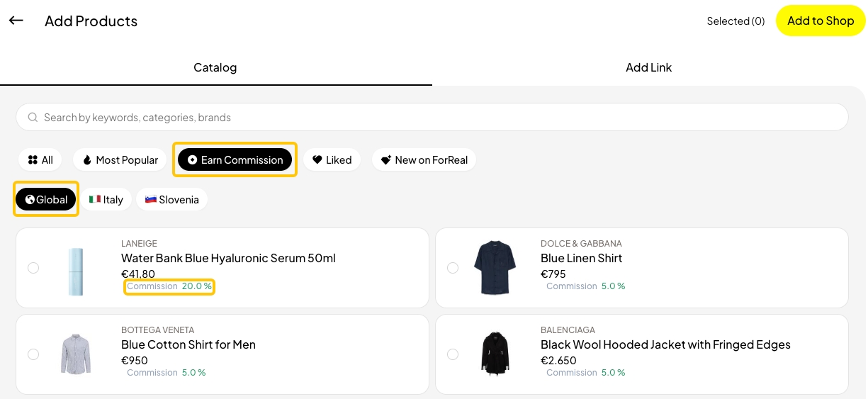Click the globe icon on Global filter
This screenshot has width=868, height=399.
click(30, 200)
